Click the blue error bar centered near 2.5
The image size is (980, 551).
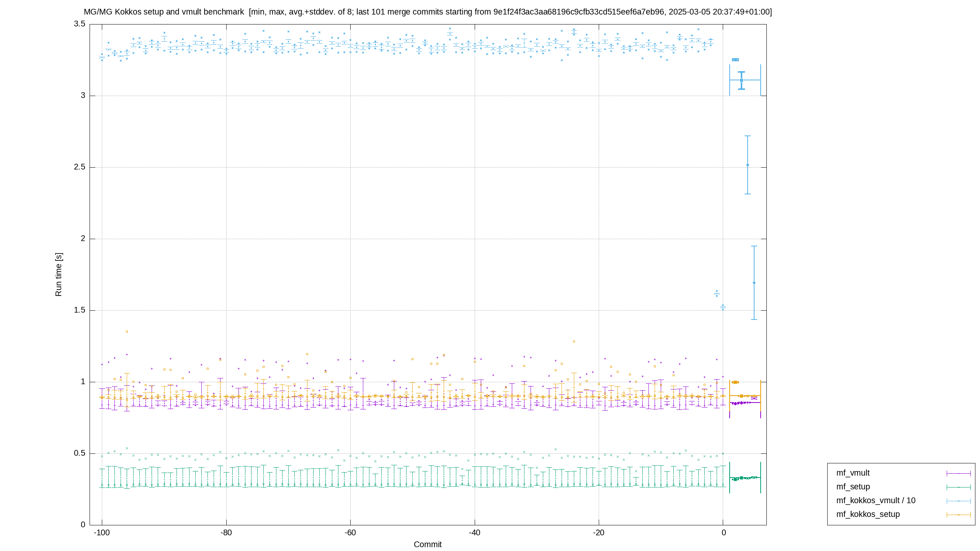coord(748,165)
